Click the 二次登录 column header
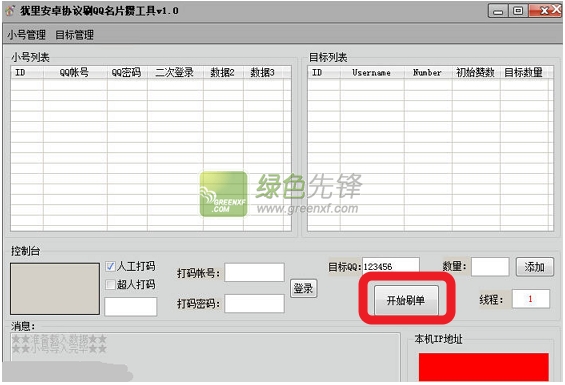The image size is (565, 385). pos(175,72)
